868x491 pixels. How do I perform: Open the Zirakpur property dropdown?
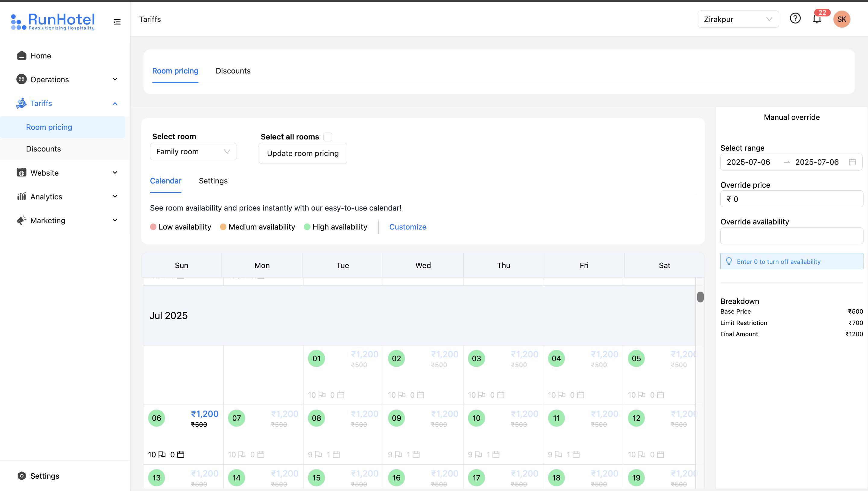pyautogui.click(x=738, y=19)
